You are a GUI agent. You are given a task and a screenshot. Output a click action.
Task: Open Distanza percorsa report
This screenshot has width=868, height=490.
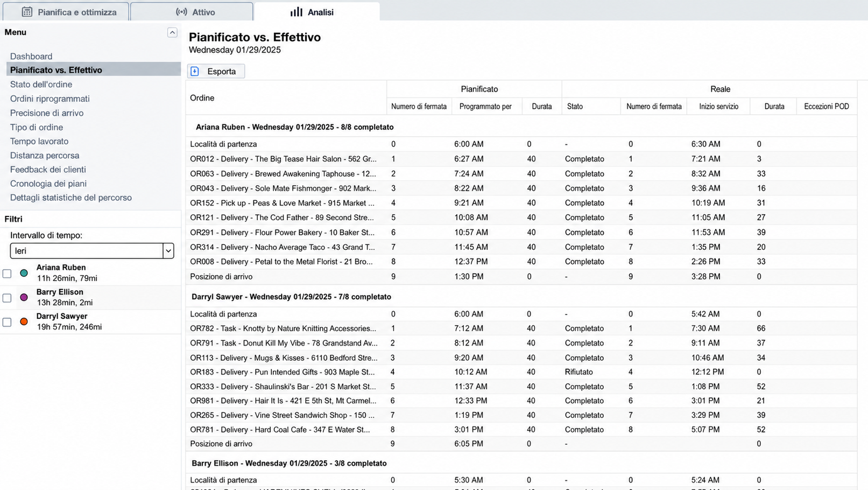pos(45,155)
